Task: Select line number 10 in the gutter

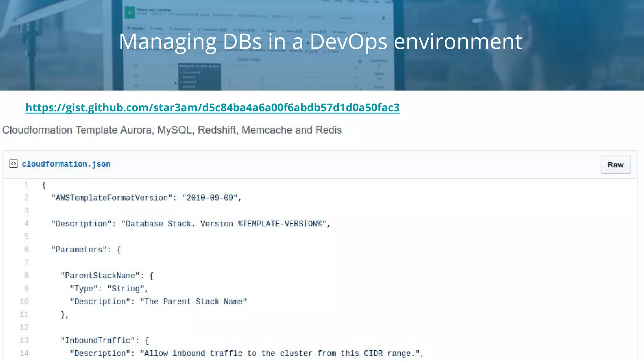Action: 24,301
